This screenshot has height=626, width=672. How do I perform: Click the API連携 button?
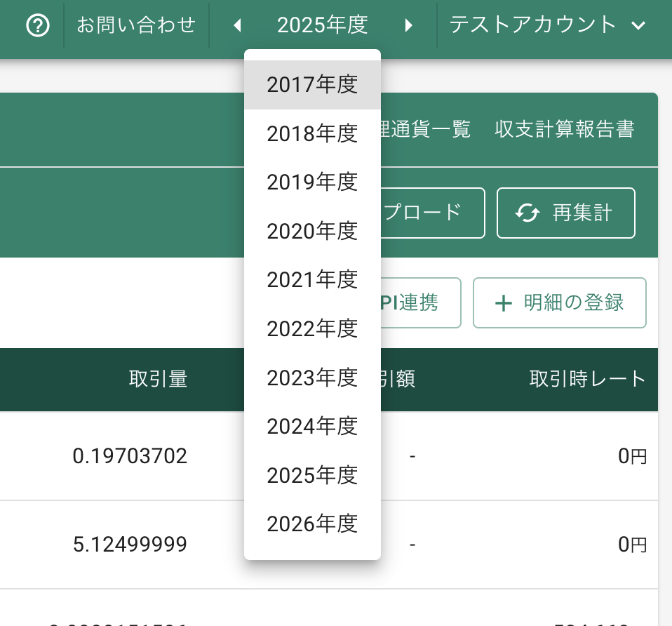coord(421,302)
